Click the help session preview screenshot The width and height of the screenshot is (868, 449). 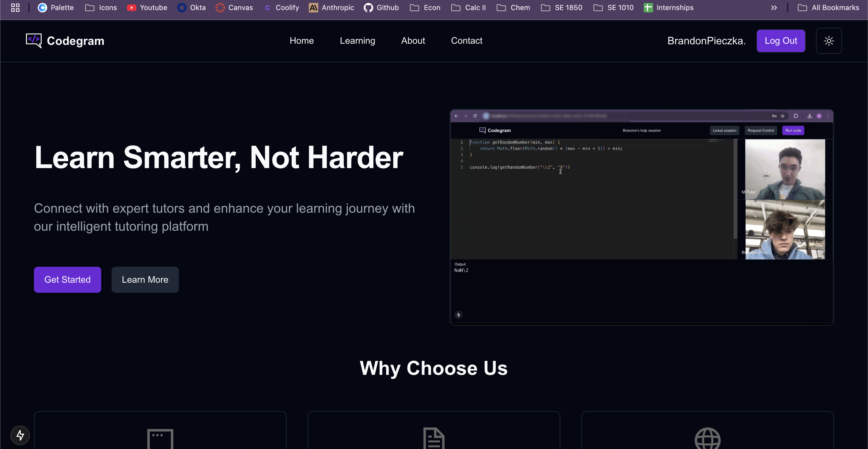642,217
